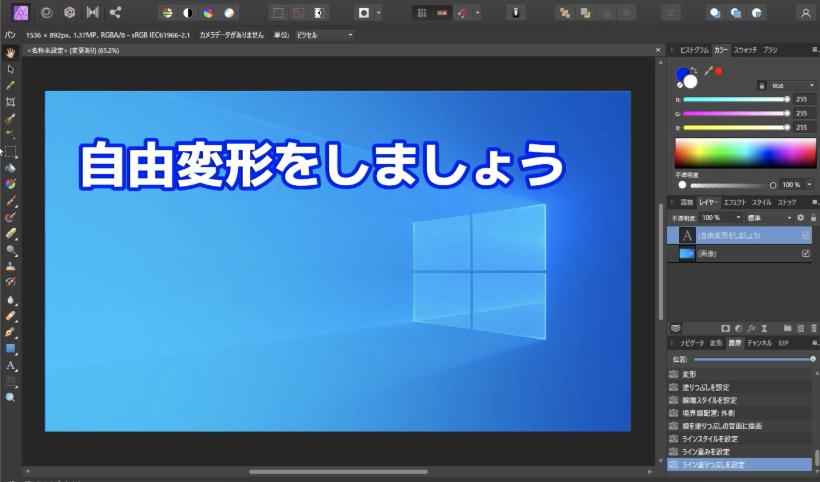The image size is (820, 482).
Task: Open the Assistant options icon
Action: [x=516, y=13]
